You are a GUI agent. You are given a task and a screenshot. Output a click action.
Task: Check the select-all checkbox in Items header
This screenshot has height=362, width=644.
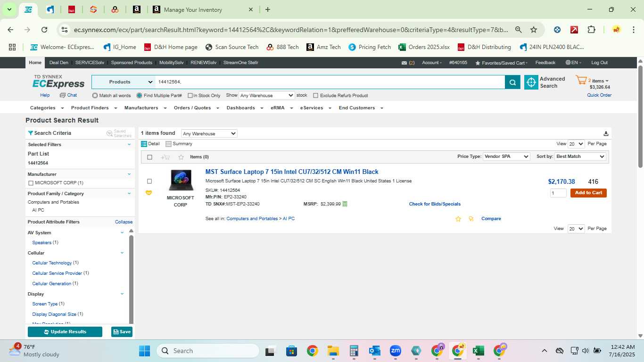149,157
